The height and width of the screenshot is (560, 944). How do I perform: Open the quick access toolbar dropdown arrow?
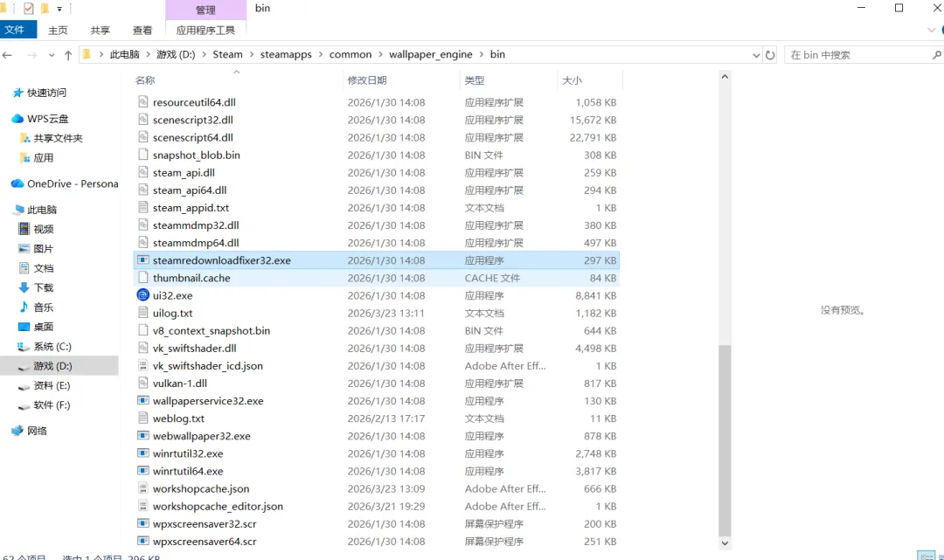59,9
